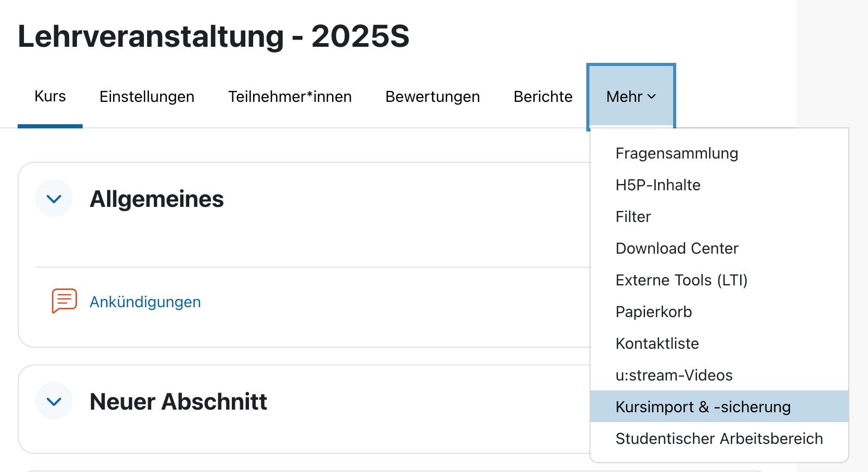Go to the Bewertungen tab

pos(432,97)
